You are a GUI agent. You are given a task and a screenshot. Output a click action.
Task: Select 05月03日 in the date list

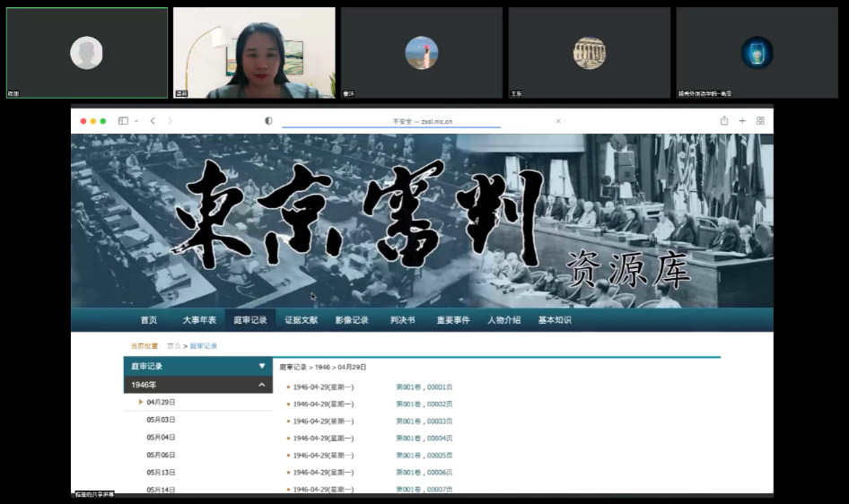click(162, 420)
